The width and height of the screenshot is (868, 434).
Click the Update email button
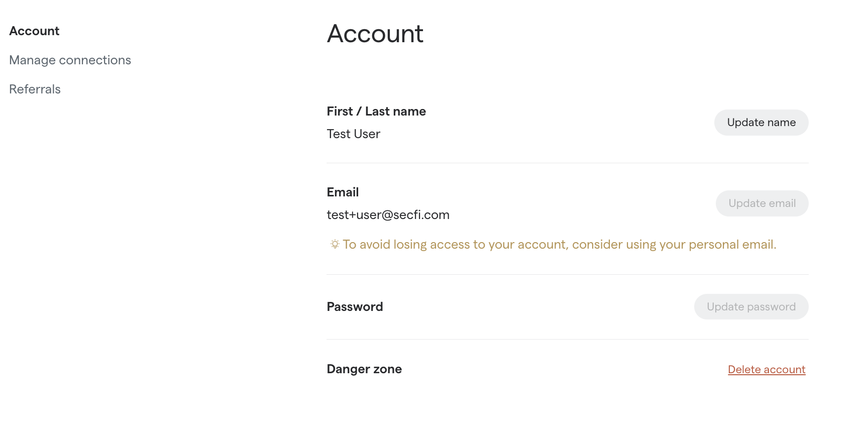click(762, 203)
